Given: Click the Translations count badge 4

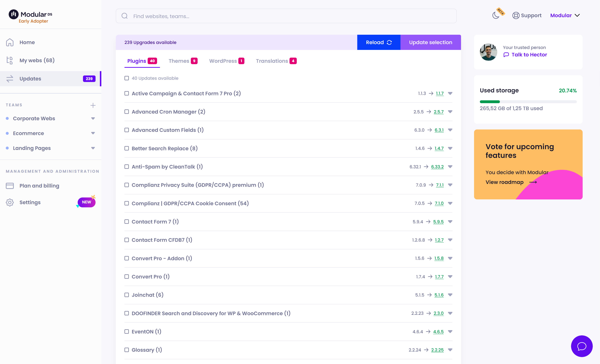Looking at the screenshot, I should (293, 61).
